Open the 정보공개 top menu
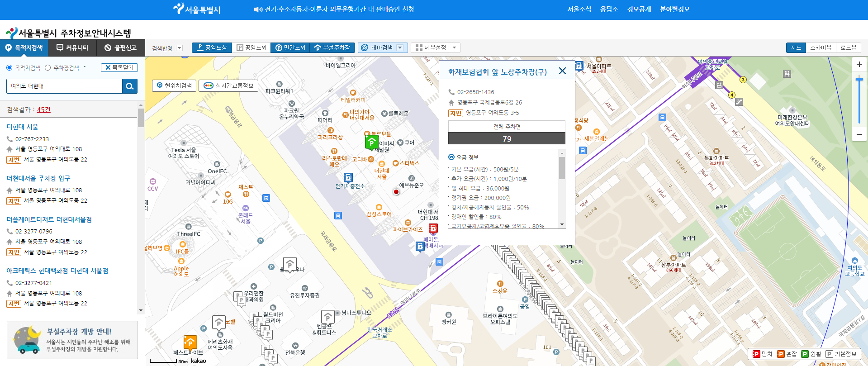 tap(639, 9)
